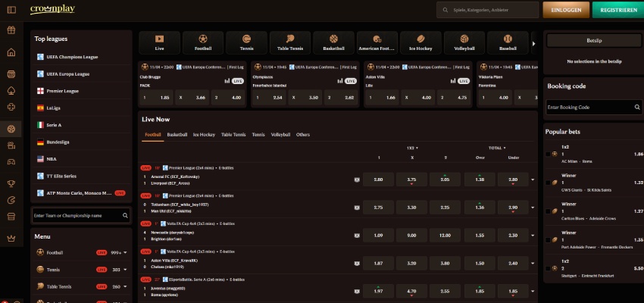The width and height of the screenshot is (644, 303).
Task: Select the Baseball category tile
Action: (x=508, y=42)
